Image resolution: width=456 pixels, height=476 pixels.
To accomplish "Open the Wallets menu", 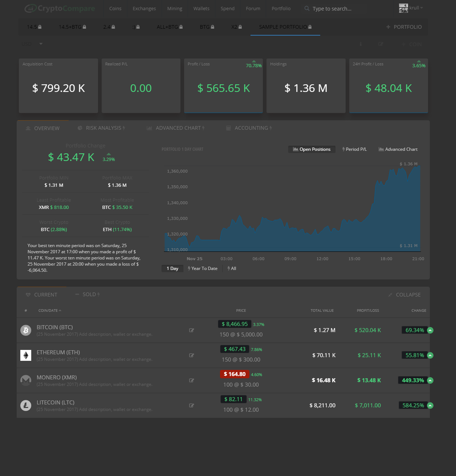I will pyautogui.click(x=201, y=9).
